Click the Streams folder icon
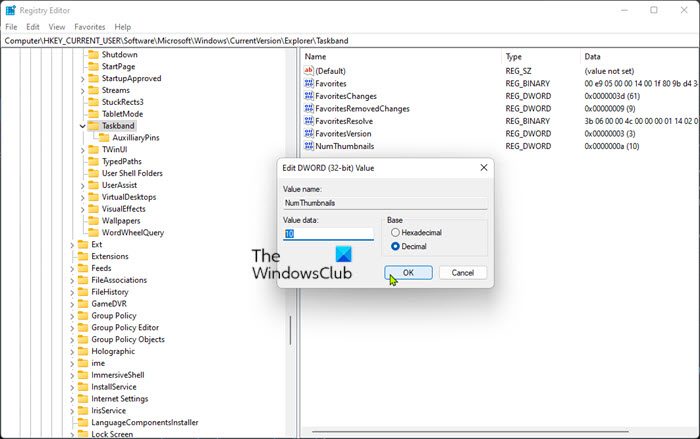Screen dimensions: 700x439 [x=93, y=90]
